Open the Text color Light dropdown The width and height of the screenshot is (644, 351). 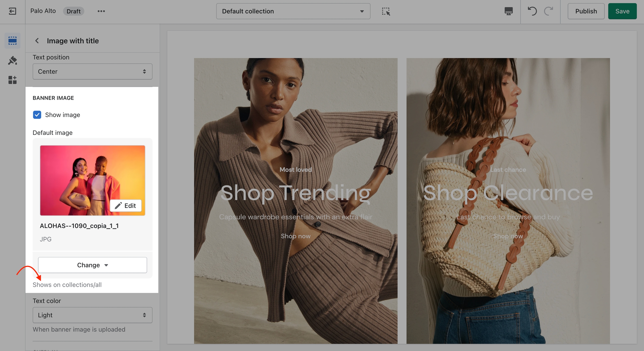click(x=92, y=315)
